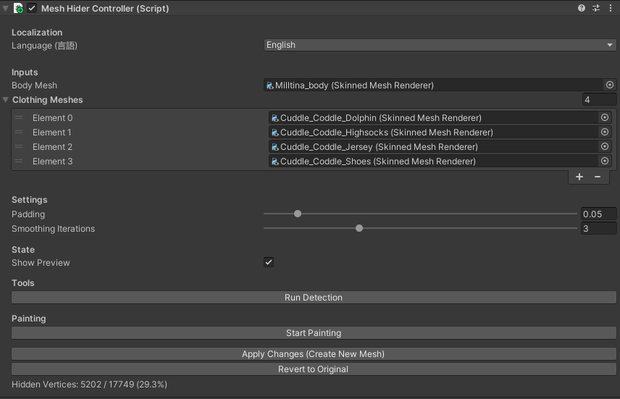Click Apply Changes (Create New Mesh)
The image size is (620, 399).
(314, 354)
